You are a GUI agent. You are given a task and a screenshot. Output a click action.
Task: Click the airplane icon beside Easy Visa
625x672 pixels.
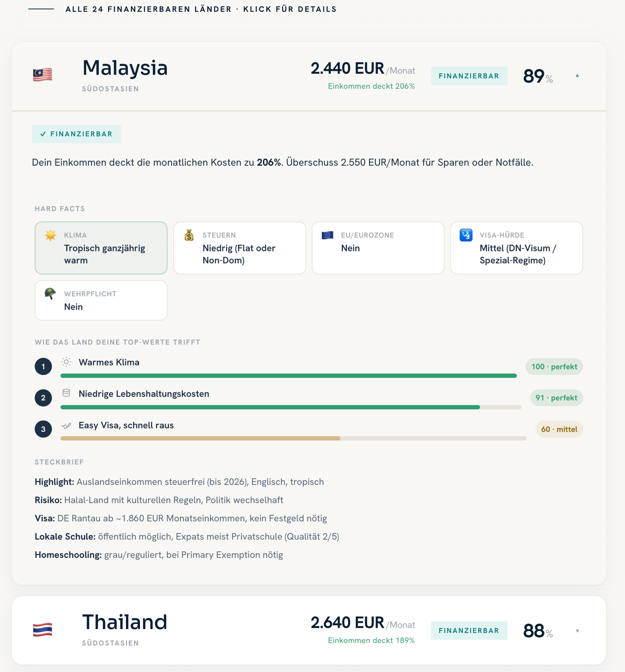pyautogui.click(x=66, y=425)
